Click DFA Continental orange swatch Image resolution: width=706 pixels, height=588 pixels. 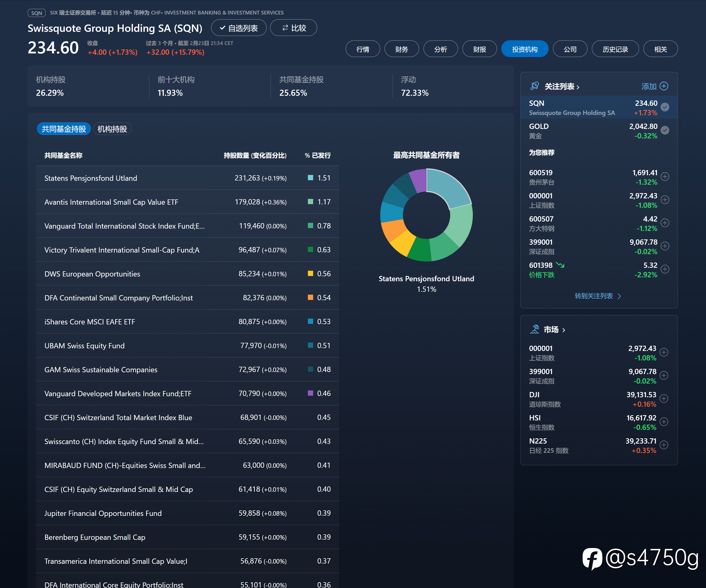pyautogui.click(x=311, y=297)
